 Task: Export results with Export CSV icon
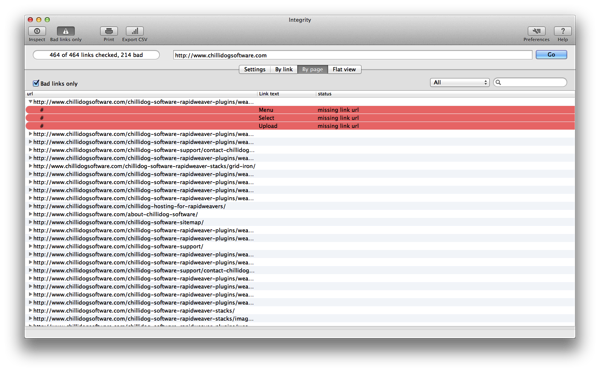135,31
